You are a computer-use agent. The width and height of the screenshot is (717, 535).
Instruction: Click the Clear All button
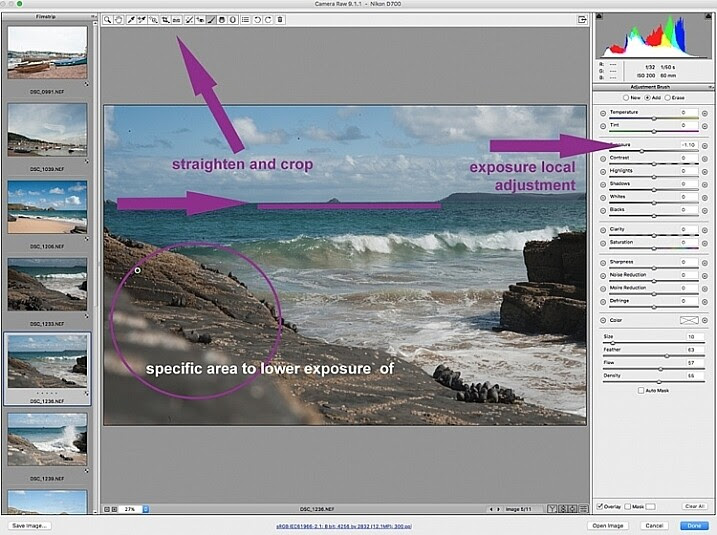pos(695,506)
